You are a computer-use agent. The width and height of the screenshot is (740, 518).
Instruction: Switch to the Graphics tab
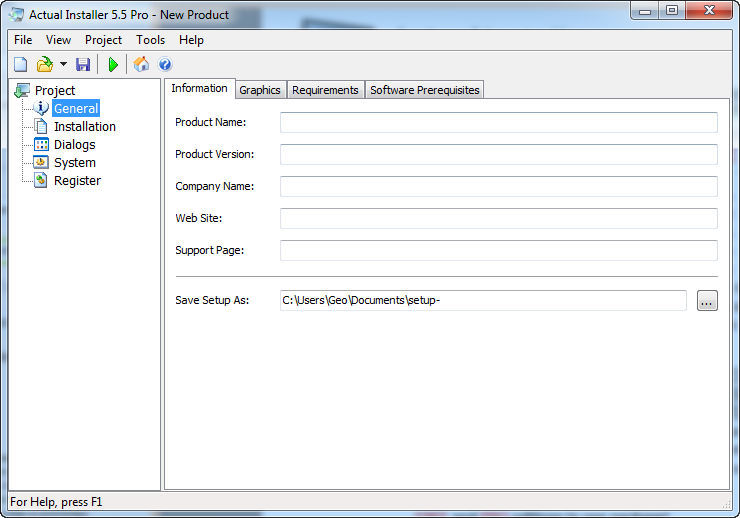(260, 90)
